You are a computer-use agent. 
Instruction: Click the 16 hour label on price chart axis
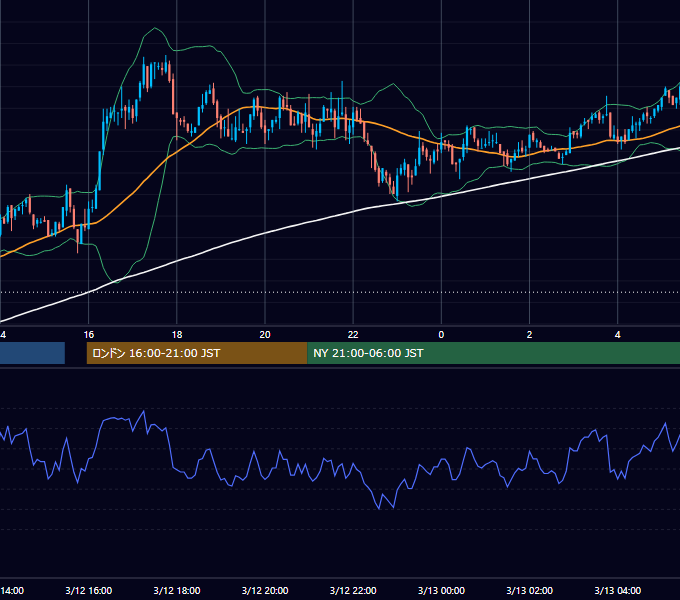pyautogui.click(x=88, y=335)
